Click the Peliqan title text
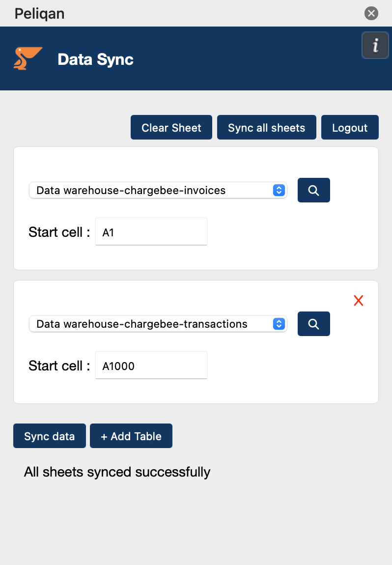392x565 pixels. coord(40,14)
